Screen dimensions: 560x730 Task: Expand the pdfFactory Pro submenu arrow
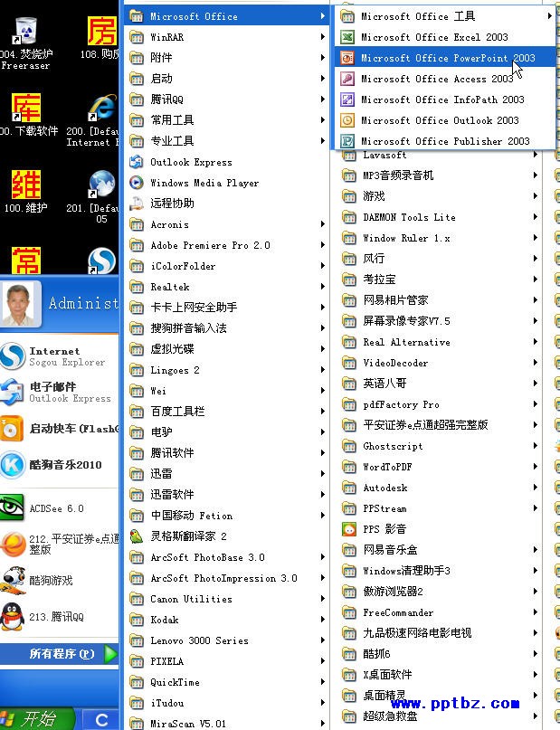pos(536,404)
